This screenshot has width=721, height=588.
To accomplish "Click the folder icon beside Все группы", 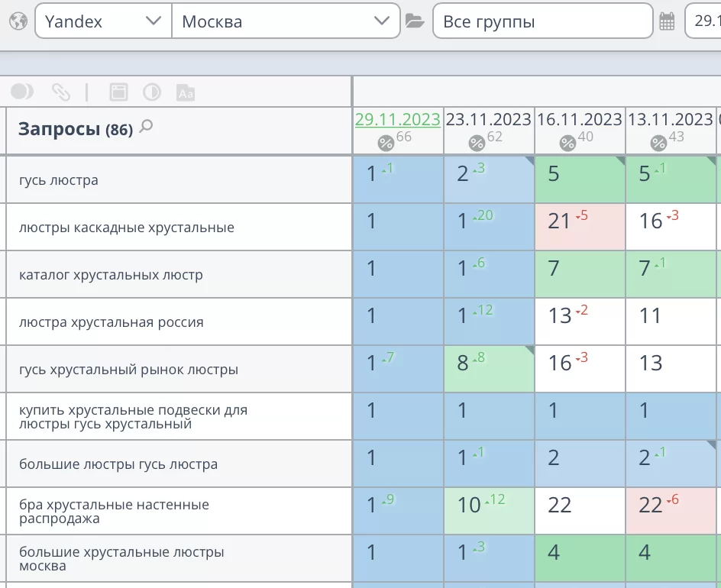I will coord(415,21).
